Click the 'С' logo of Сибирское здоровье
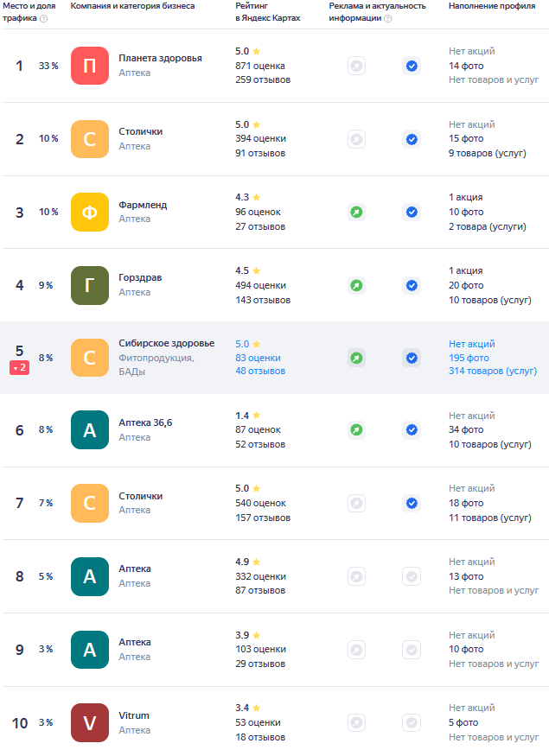This screenshot has height=756, width=549. (x=90, y=358)
